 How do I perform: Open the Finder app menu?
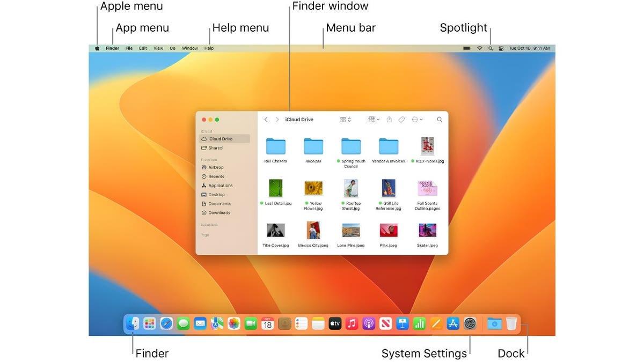[113, 48]
